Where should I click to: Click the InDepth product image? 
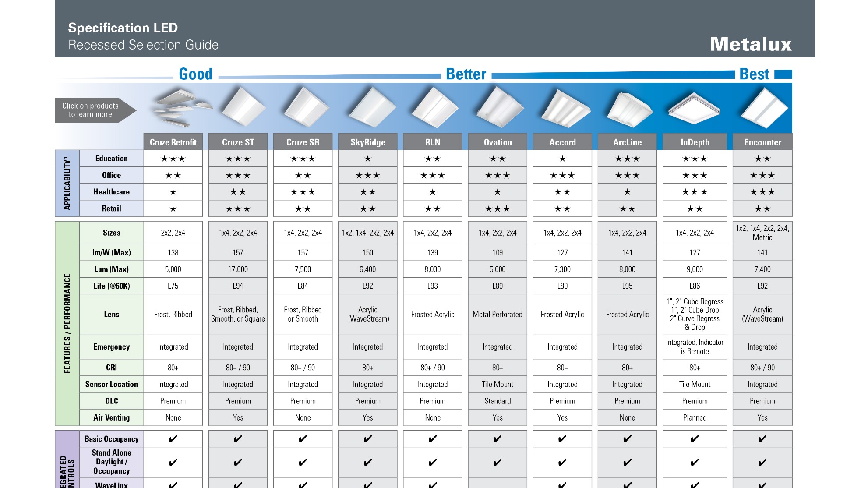click(694, 109)
